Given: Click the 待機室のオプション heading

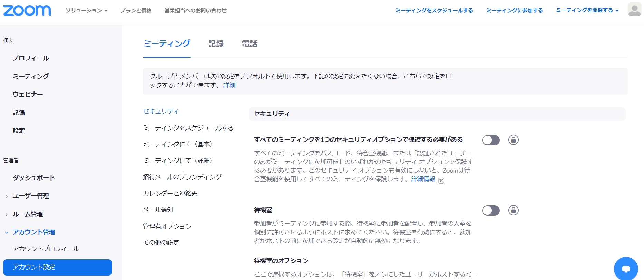Looking at the screenshot, I should point(281,261).
